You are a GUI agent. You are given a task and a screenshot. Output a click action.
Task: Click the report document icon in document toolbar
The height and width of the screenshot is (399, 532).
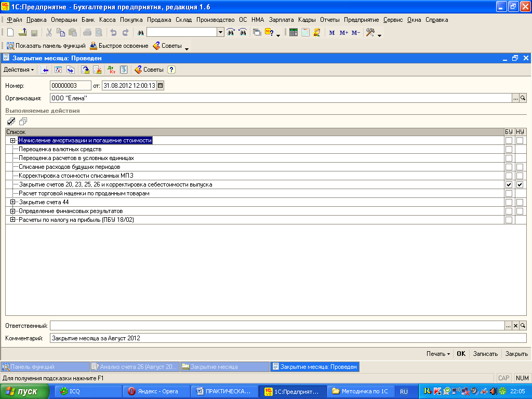click(124, 70)
